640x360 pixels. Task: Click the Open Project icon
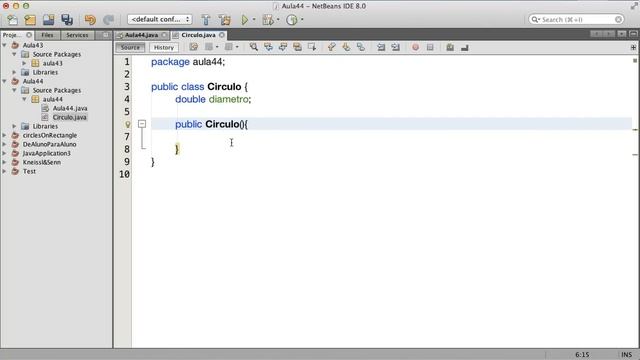49,20
